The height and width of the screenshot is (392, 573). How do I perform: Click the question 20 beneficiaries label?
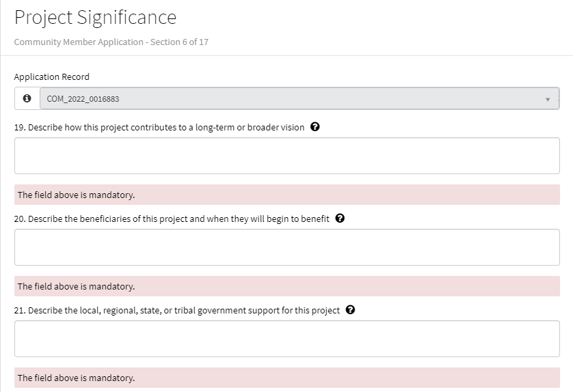point(172,219)
